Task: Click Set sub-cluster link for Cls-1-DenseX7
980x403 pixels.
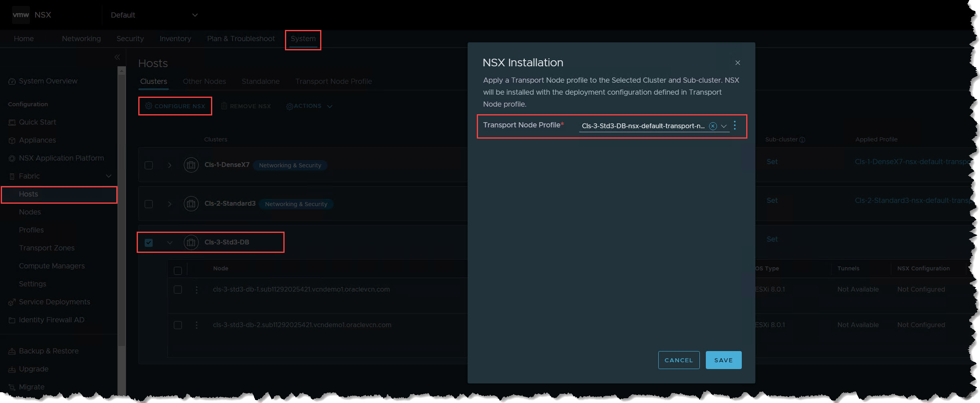Action: [772, 162]
